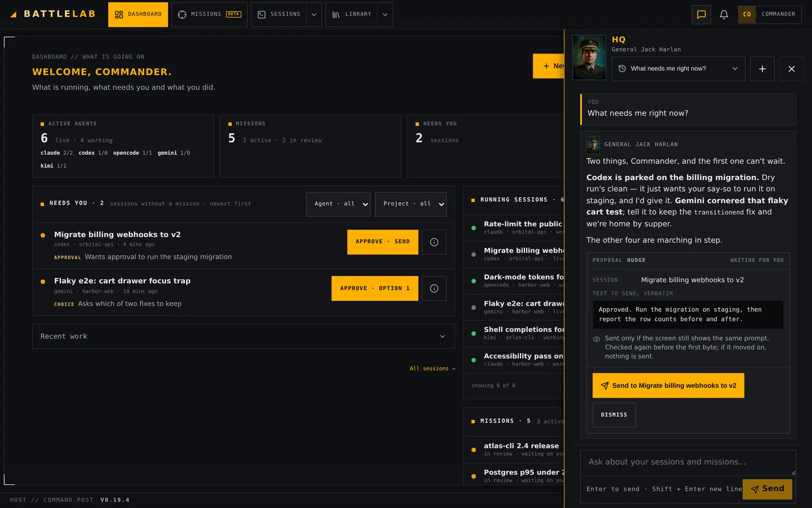Switch to the Missions tab

tap(209, 15)
